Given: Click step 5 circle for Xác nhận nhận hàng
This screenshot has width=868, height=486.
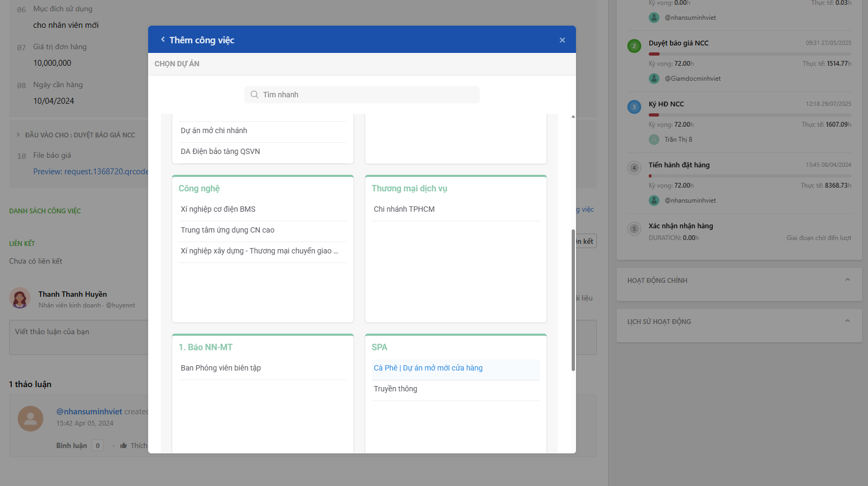Looking at the screenshot, I should (x=634, y=229).
